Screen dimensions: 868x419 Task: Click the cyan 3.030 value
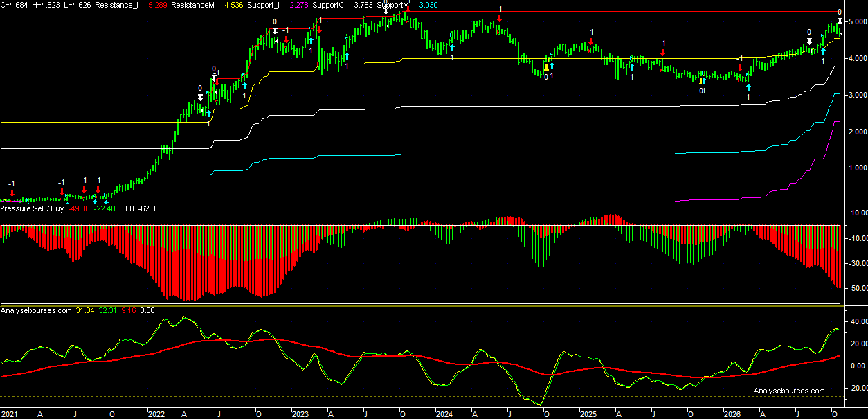(428, 5)
